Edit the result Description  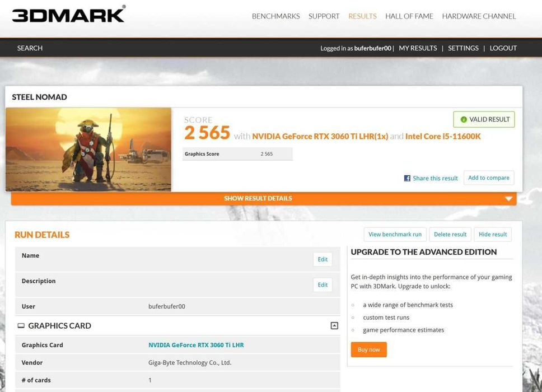[323, 285]
